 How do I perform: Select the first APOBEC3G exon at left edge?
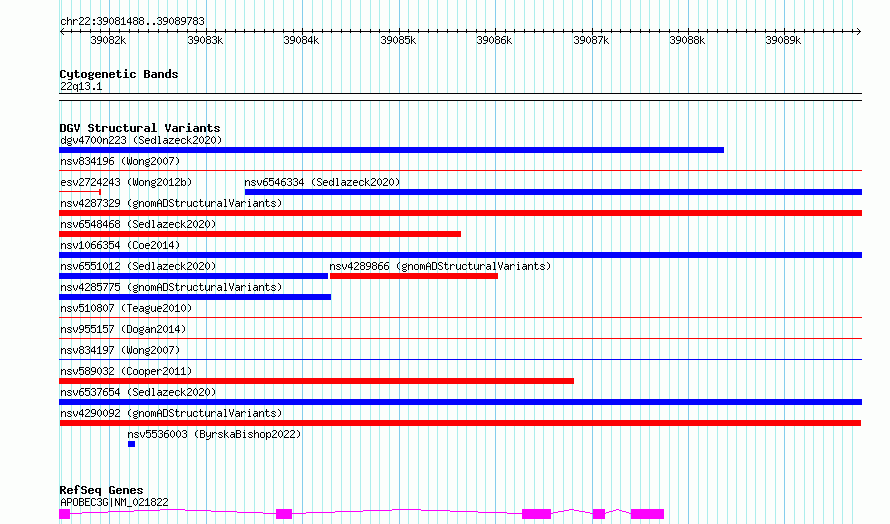[65, 514]
